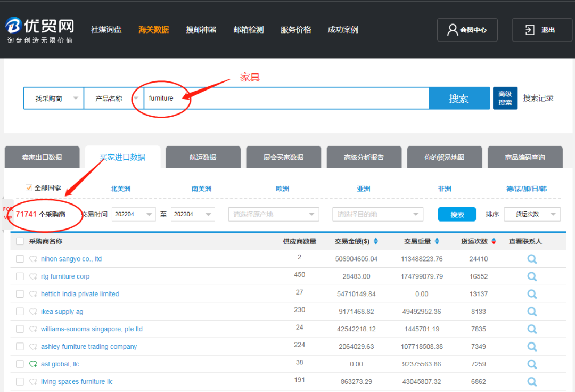Open the 货运次数 sort order dropdown

click(x=532, y=214)
